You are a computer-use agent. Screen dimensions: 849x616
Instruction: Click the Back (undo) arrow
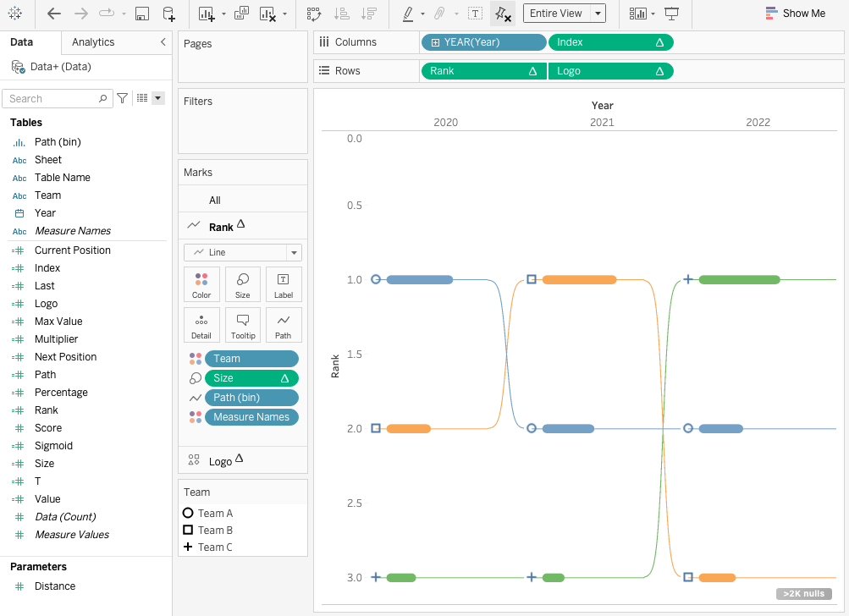tap(53, 14)
